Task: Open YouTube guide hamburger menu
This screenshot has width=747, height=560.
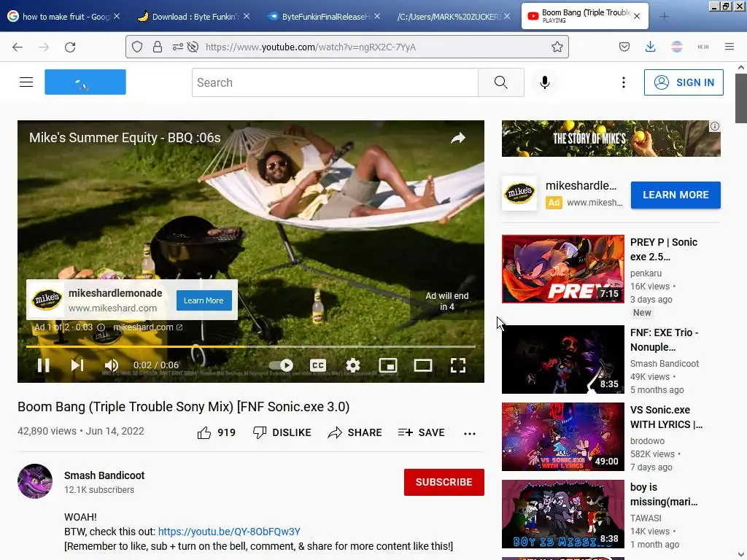Action: [x=26, y=82]
